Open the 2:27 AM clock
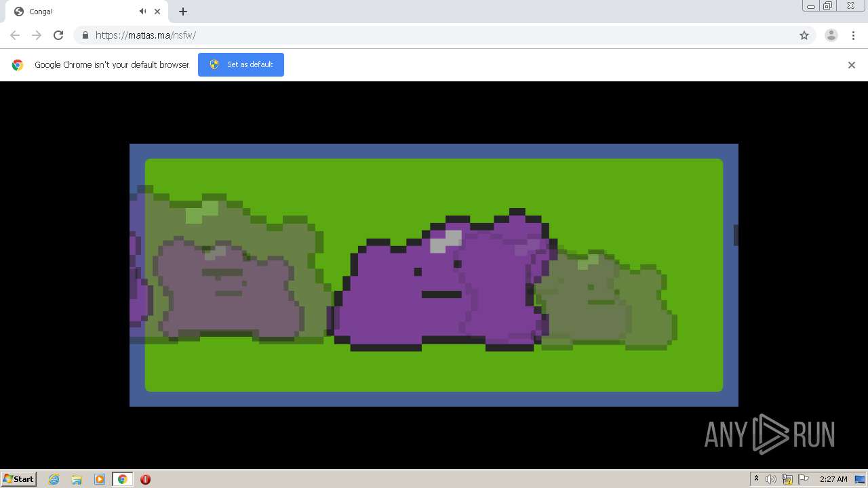This screenshot has width=868, height=488. pyautogui.click(x=833, y=479)
